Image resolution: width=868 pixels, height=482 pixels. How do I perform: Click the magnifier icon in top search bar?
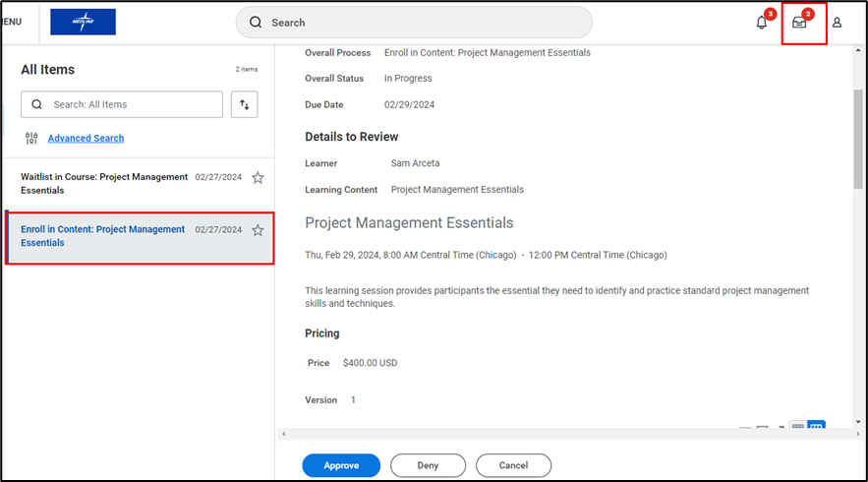[x=256, y=23]
